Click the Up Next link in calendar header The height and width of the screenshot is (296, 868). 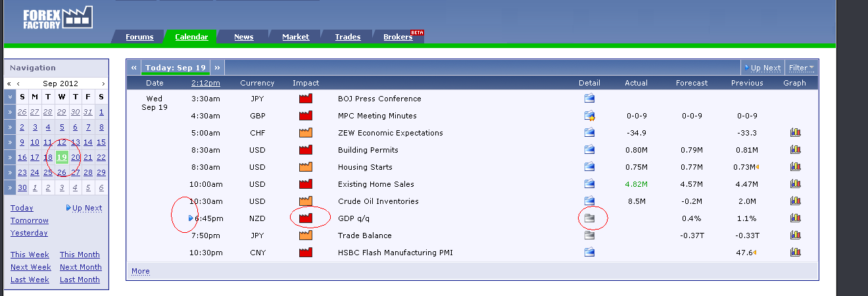763,68
